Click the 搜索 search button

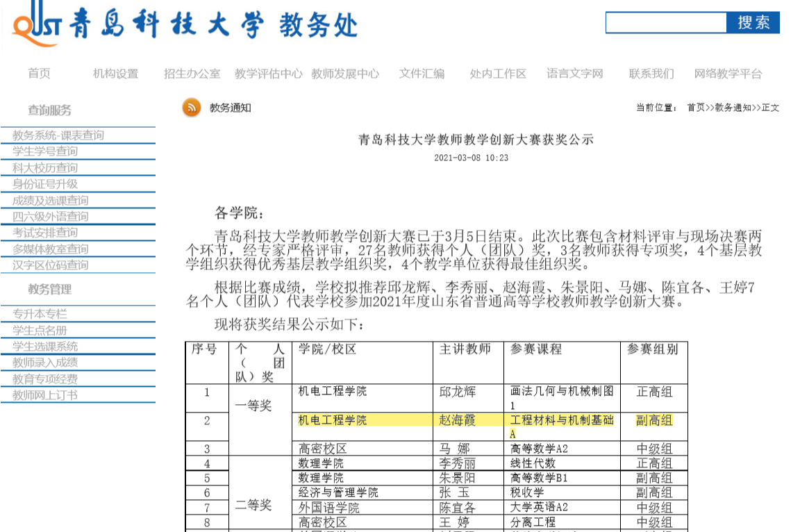753,22
